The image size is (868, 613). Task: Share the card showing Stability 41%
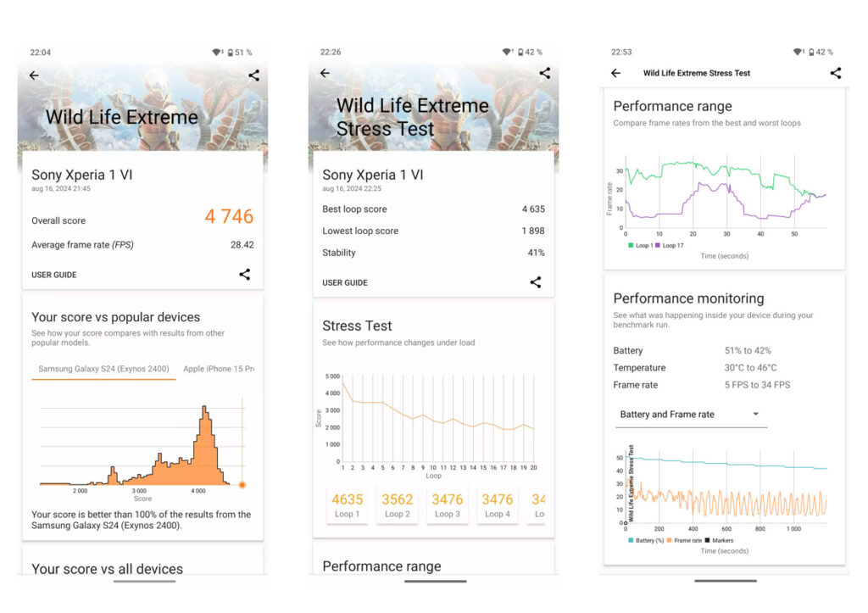[x=535, y=282]
